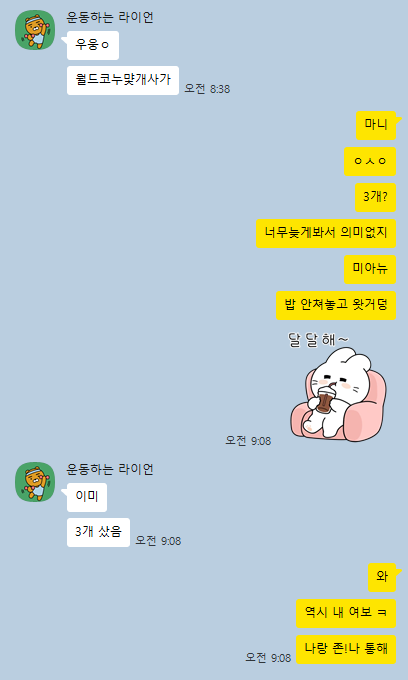Select the 우웅ㅇ message bubble
408x680 pixels.
[93, 46]
